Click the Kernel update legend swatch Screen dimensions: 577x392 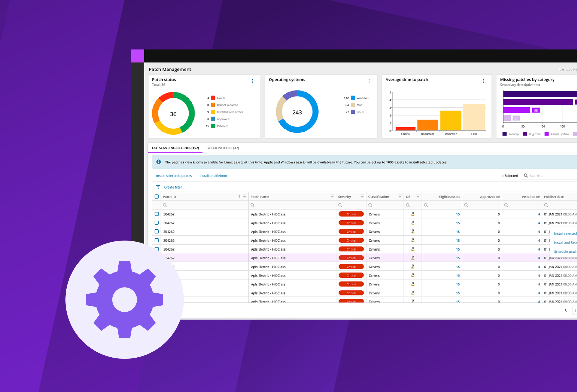[x=546, y=134]
